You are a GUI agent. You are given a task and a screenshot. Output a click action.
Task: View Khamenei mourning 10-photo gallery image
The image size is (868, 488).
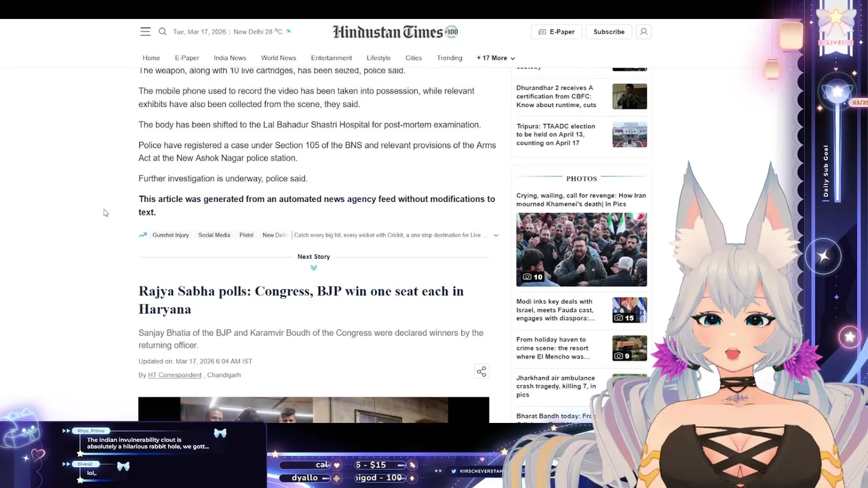582,249
